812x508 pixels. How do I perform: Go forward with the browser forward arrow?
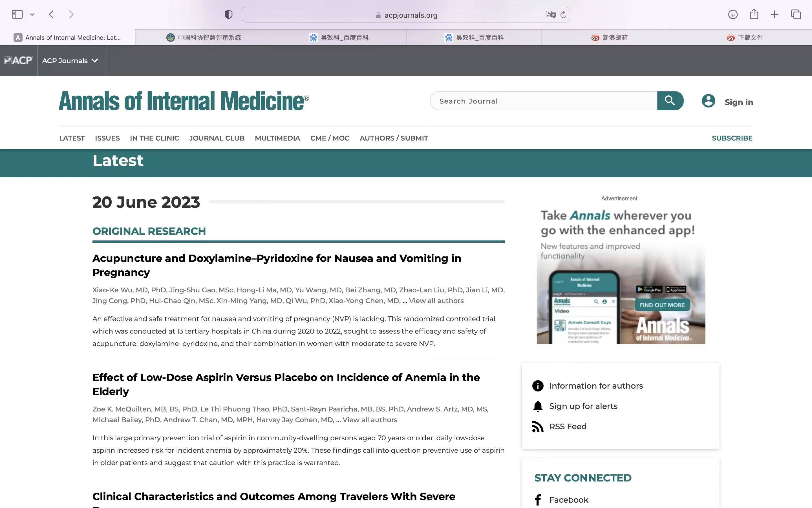coord(71,14)
